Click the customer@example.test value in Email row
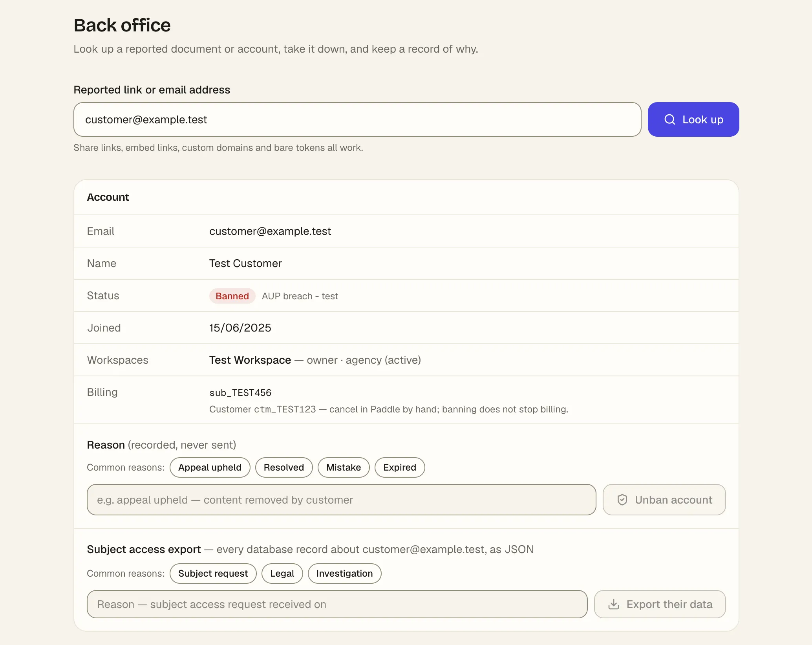Screen dimensions: 812x645 [270, 231]
